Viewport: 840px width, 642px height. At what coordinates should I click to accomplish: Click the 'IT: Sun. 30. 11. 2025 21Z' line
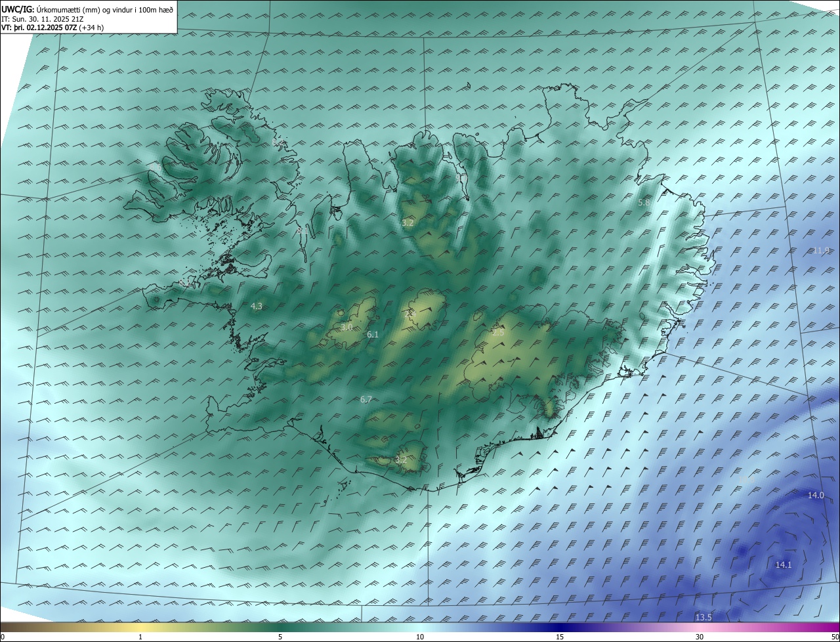pos(44,19)
